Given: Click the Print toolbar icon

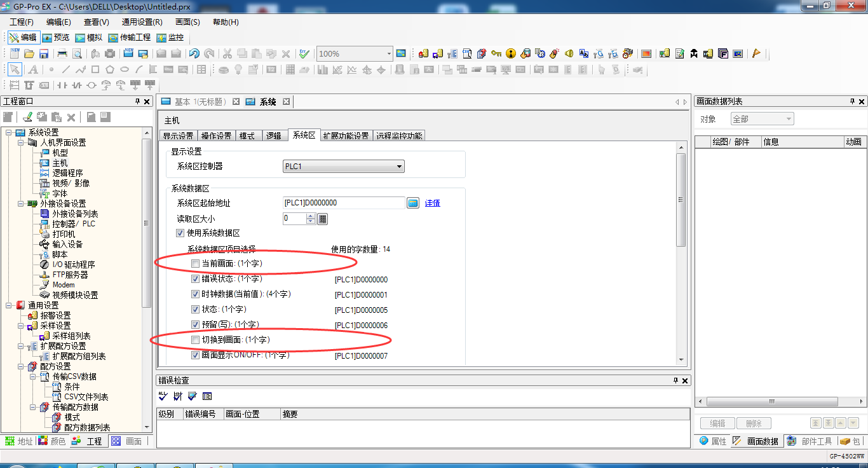Looking at the screenshot, I should (62, 54).
